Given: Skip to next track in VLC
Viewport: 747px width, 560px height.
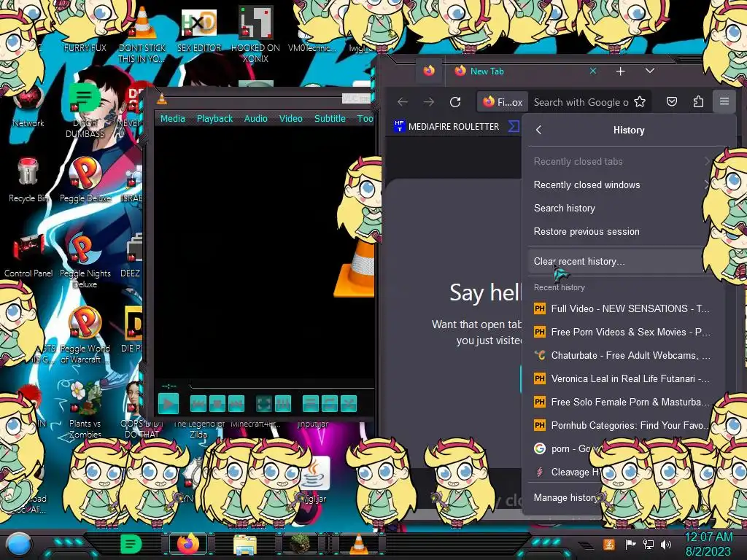Looking at the screenshot, I should pyautogui.click(x=236, y=404).
